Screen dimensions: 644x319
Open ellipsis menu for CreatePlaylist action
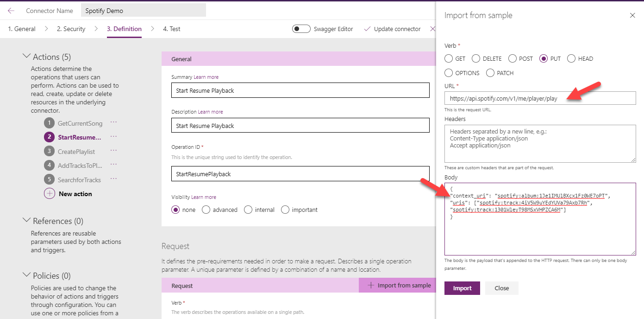point(113,151)
